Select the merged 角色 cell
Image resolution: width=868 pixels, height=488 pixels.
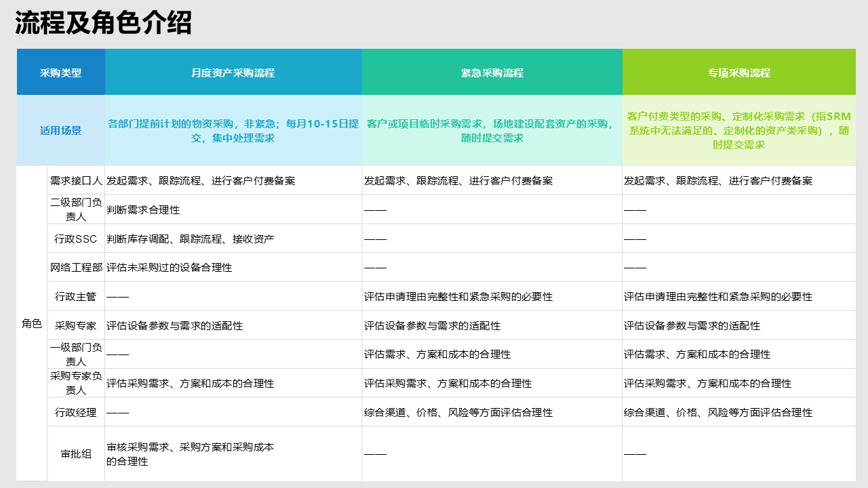pyautogui.click(x=32, y=324)
